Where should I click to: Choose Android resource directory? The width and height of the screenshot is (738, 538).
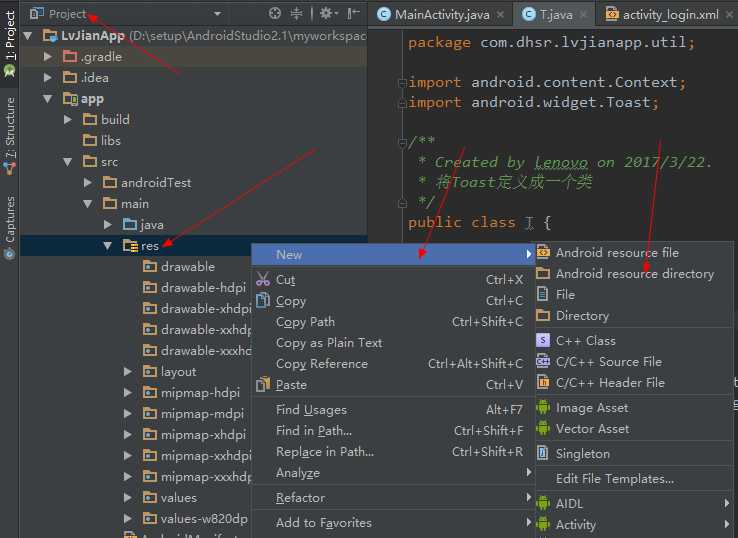634,273
